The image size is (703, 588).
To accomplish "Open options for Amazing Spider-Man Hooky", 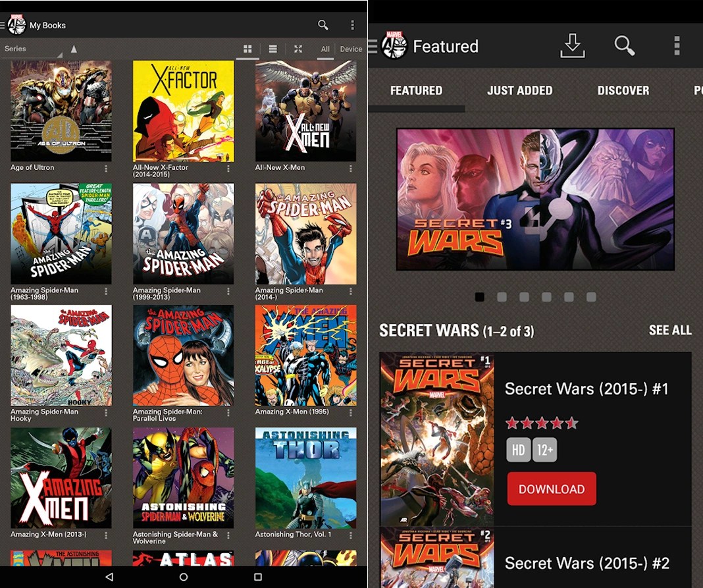I will point(106,413).
